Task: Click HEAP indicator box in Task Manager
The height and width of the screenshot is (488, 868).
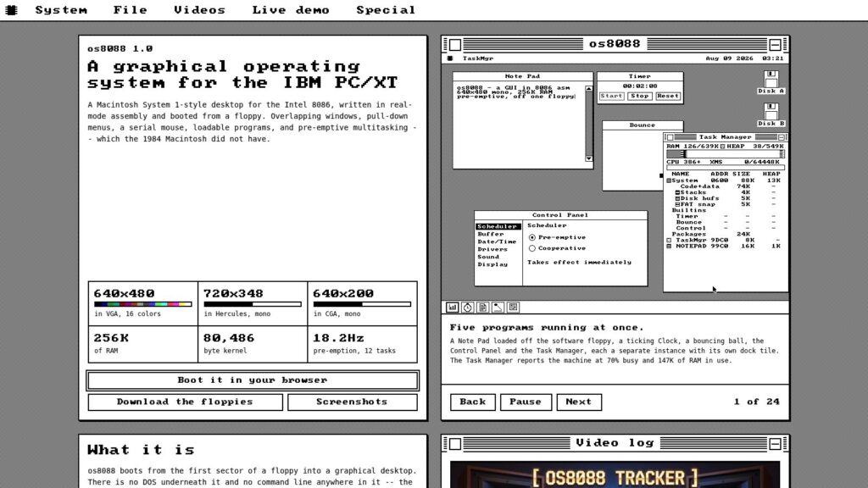Action: pyautogui.click(x=722, y=147)
